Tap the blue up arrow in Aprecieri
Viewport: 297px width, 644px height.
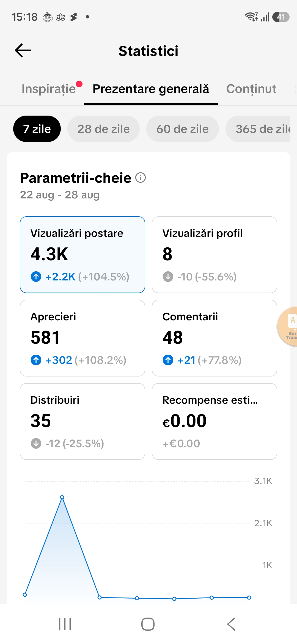[36, 360]
